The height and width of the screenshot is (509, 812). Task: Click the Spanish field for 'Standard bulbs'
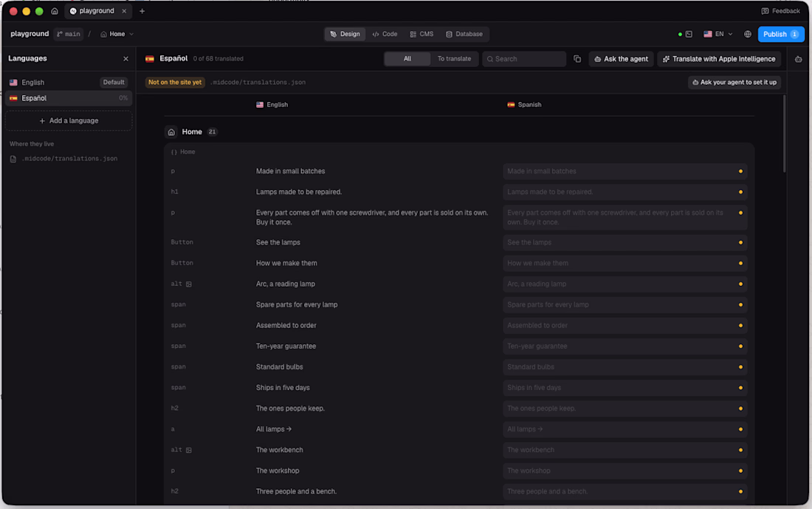click(x=625, y=367)
